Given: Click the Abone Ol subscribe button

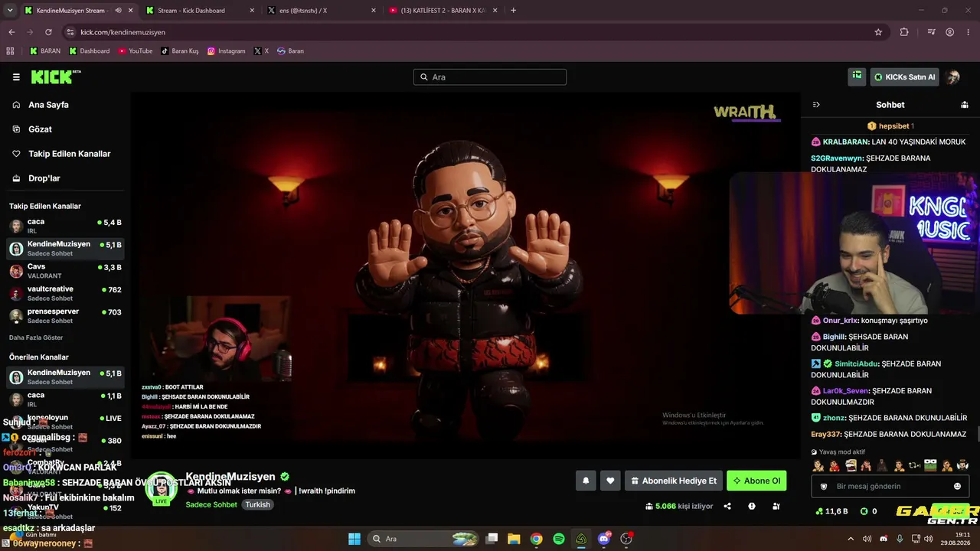Looking at the screenshot, I should click(756, 481).
